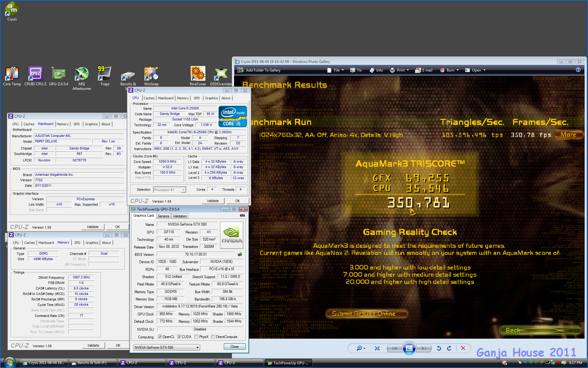
Task: Click Validate in the Mainboard CPU-Z window
Action: pos(93,227)
